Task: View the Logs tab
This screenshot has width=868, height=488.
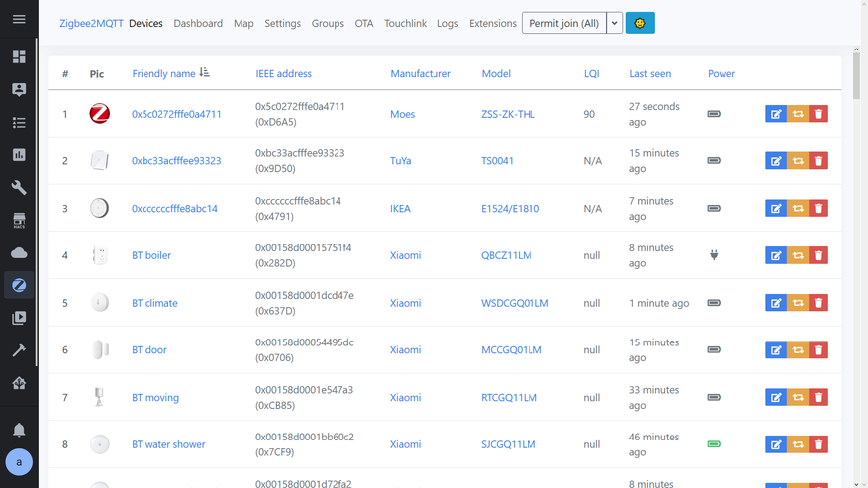Action: 447,23
